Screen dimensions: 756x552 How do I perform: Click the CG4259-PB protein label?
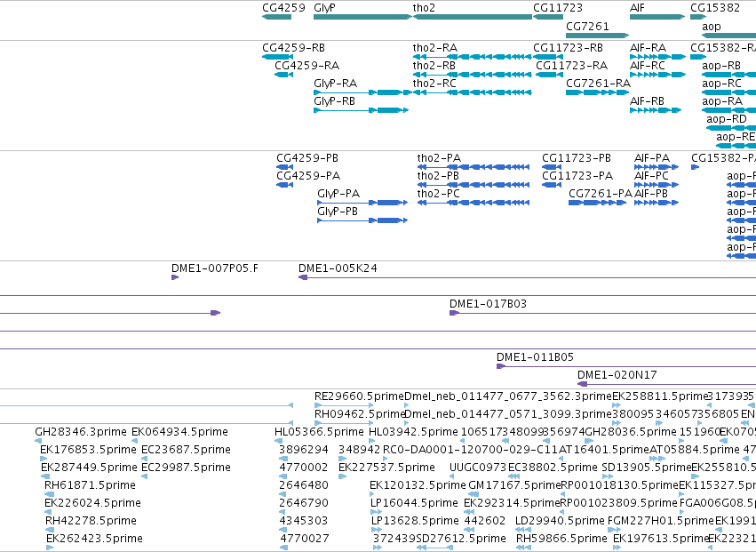click(307, 158)
